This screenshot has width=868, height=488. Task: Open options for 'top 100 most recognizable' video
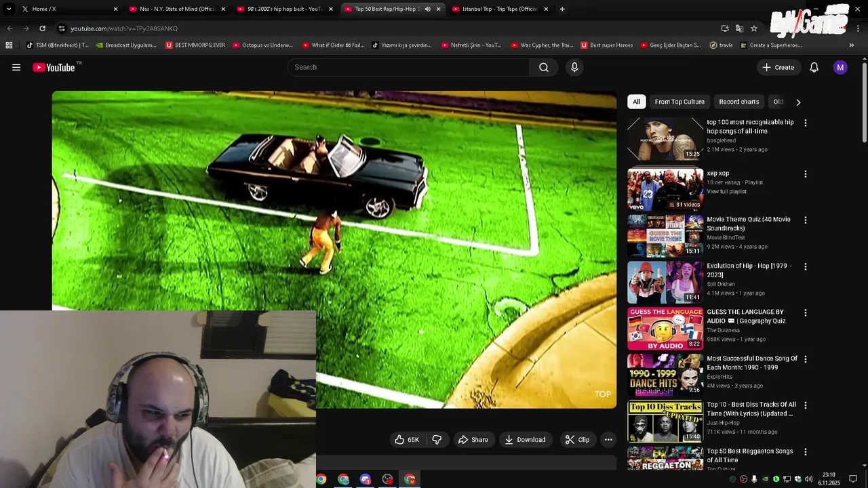[805, 123]
